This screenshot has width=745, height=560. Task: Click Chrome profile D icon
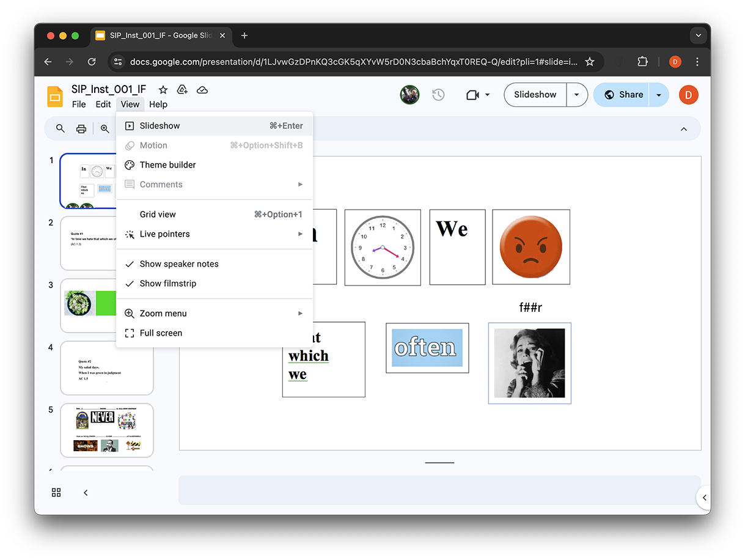[x=675, y=62]
